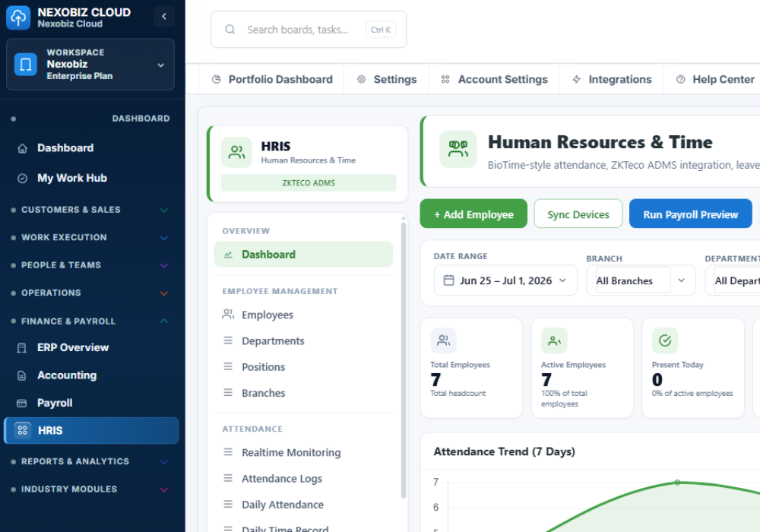This screenshot has width=760, height=532.
Task: Open the Portfolio Dashboard tab
Action: [x=272, y=80]
